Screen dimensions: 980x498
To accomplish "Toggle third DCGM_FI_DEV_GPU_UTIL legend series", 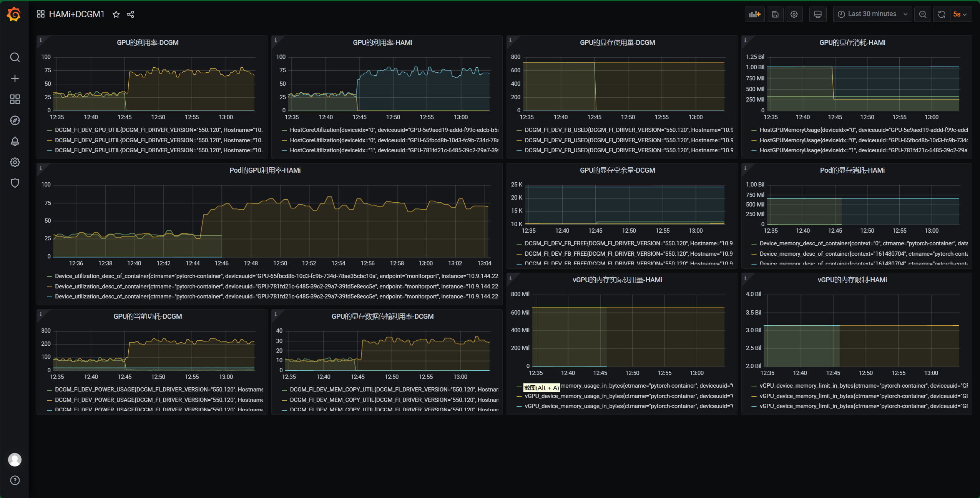I will [x=159, y=150].
